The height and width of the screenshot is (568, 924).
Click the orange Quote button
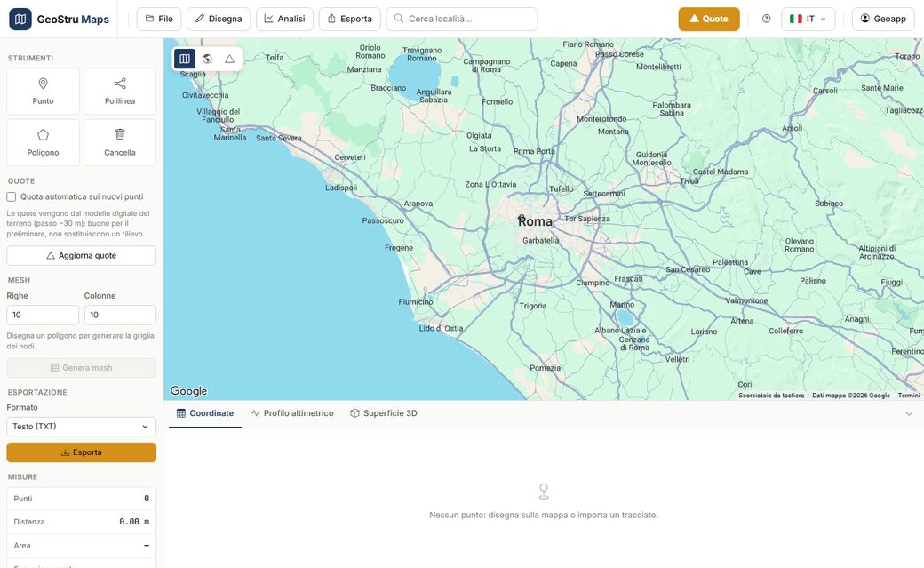[x=709, y=19]
